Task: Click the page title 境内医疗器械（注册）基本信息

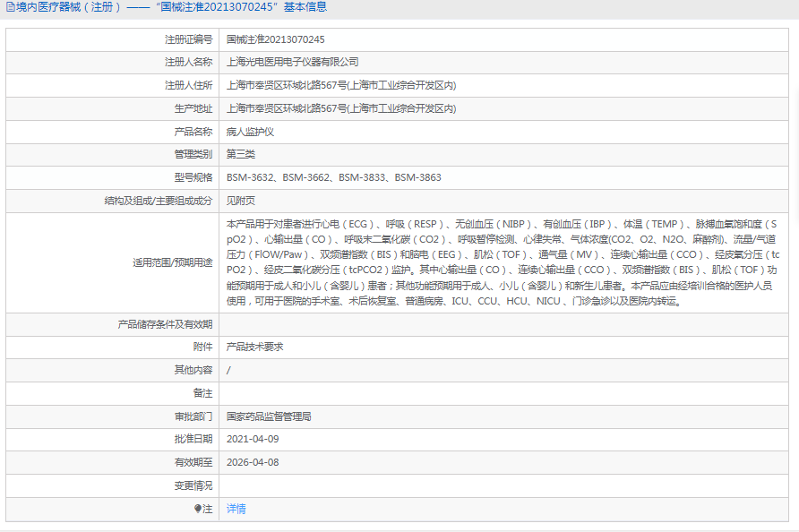Action: [171, 7]
